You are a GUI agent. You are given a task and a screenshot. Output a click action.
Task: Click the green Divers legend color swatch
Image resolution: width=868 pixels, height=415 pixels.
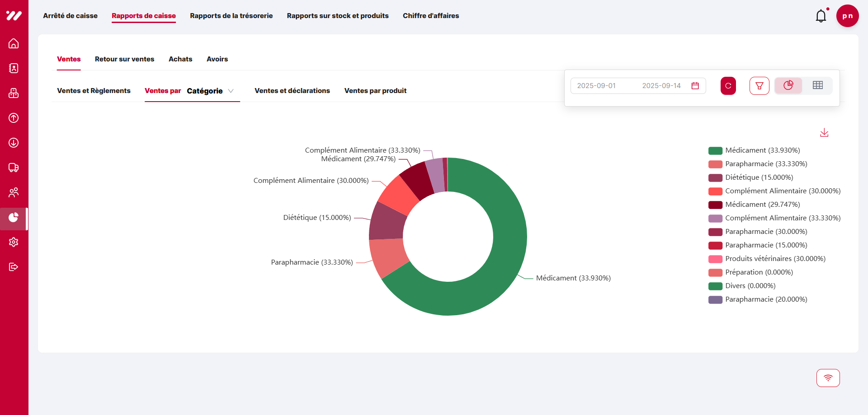tap(715, 286)
